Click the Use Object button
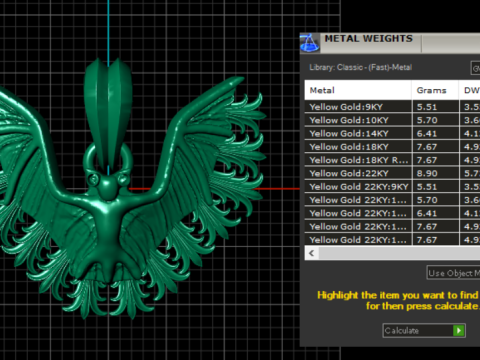This screenshot has width=480, height=360. point(453,273)
